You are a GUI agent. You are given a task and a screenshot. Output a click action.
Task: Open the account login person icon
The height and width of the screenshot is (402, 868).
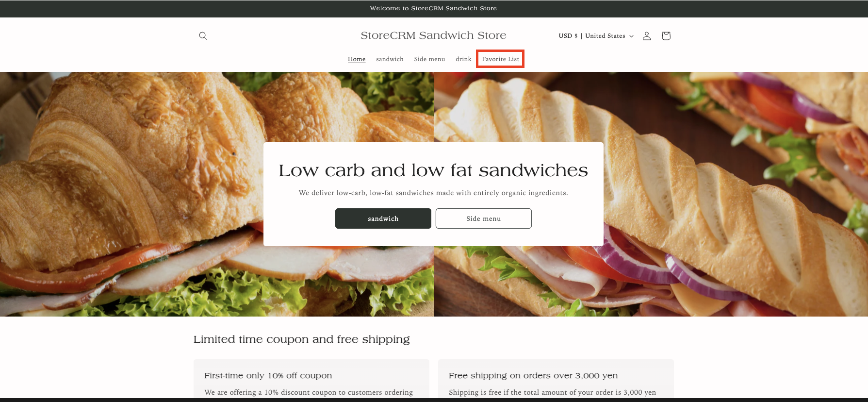(x=647, y=36)
